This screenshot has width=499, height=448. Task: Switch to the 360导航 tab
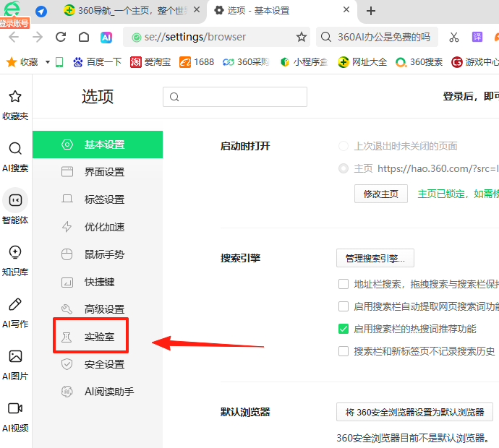(125, 11)
